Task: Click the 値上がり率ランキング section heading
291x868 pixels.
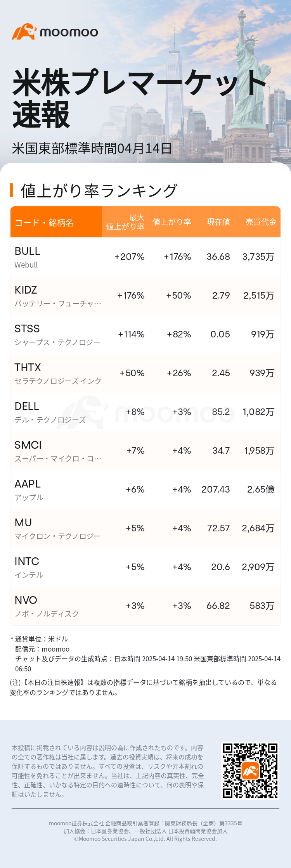Action: pos(99,191)
